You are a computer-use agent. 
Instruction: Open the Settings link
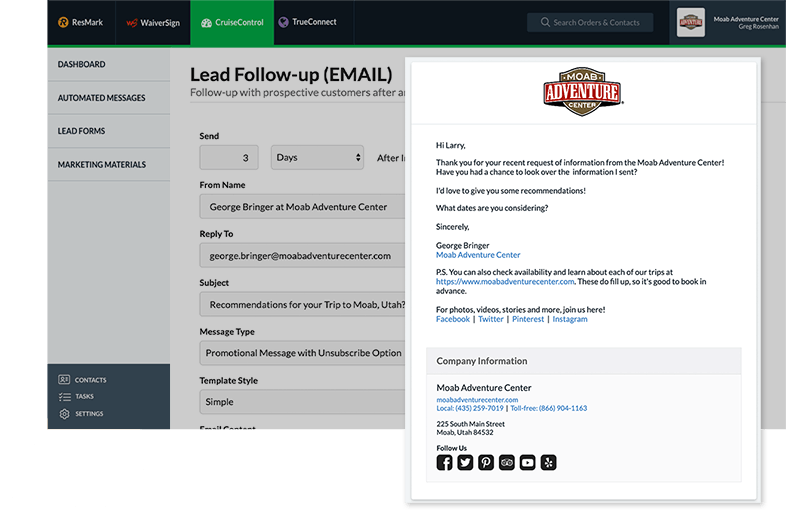coord(89,414)
